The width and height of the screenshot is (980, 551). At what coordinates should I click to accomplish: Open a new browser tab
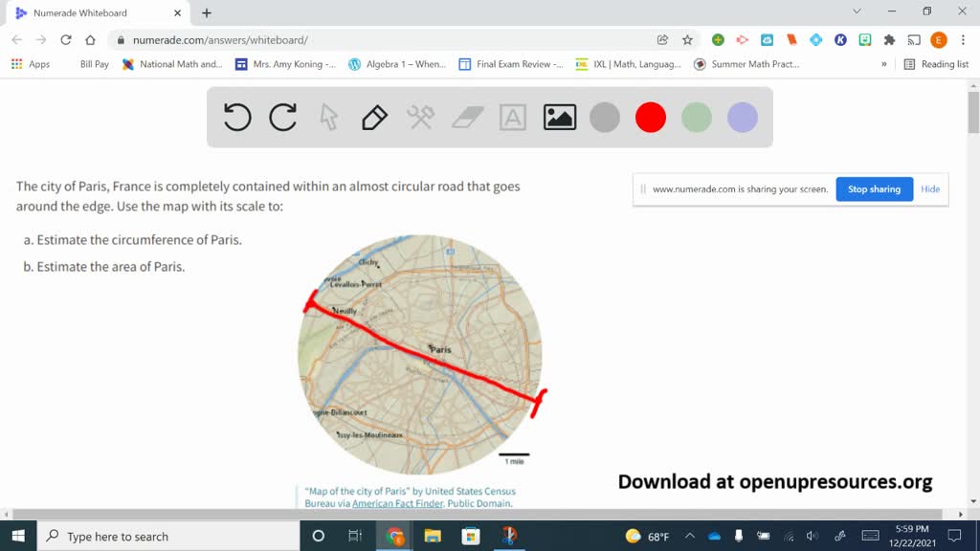[x=207, y=12]
